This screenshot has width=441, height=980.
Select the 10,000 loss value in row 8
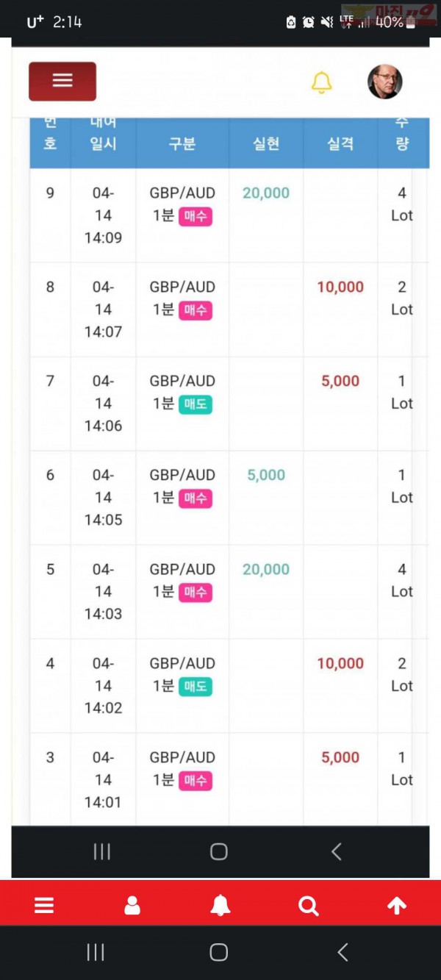(340, 287)
